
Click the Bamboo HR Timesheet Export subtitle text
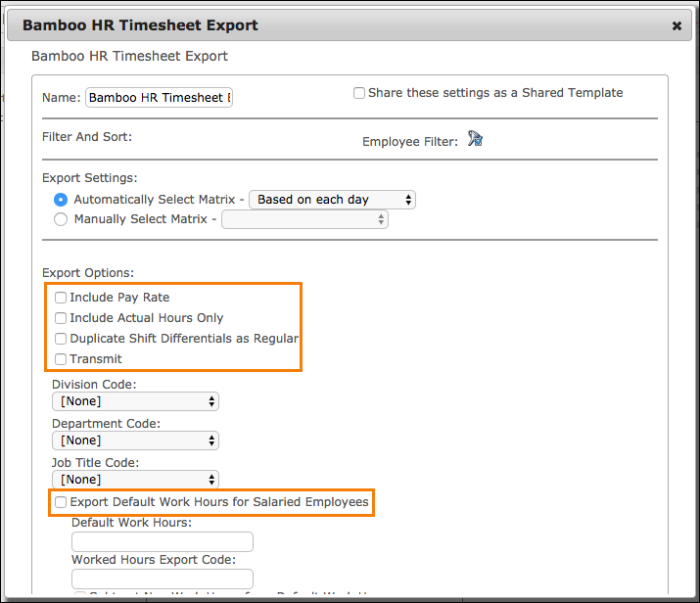pyautogui.click(x=129, y=56)
